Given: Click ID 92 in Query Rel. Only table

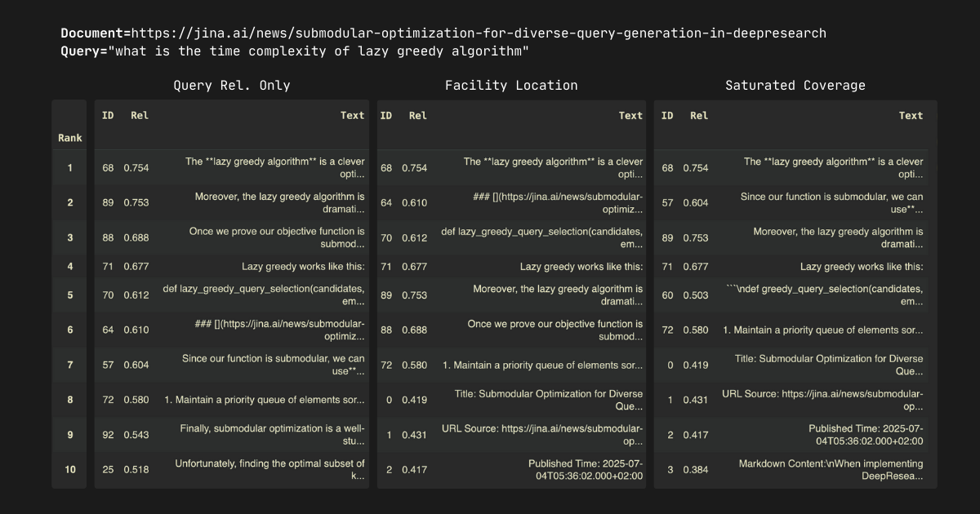Looking at the screenshot, I should coord(108,435).
